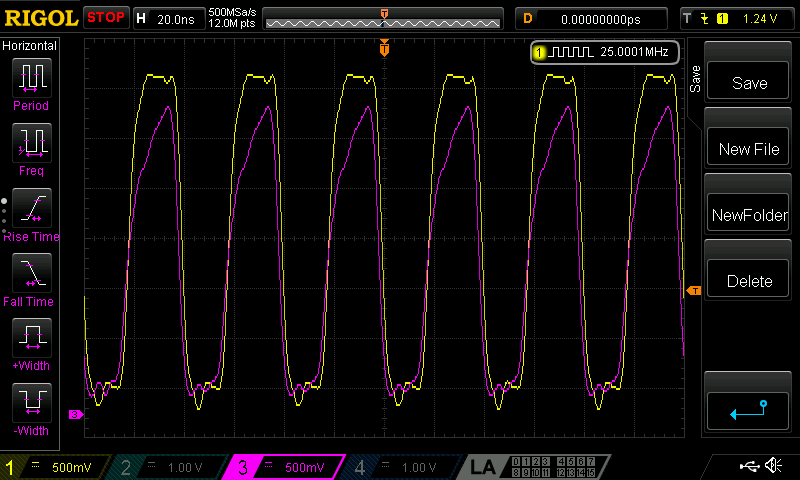800x480 pixels.
Task: Click the USB status icon
Action: click(749, 465)
